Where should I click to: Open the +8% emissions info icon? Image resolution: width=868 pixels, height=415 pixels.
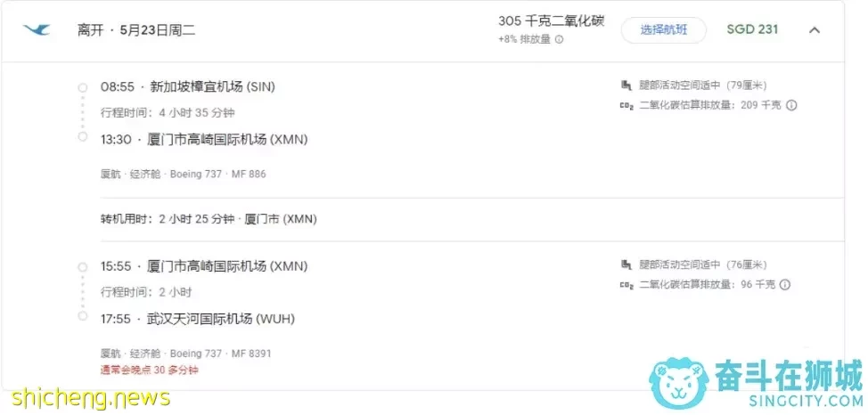[x=559, y=40]
